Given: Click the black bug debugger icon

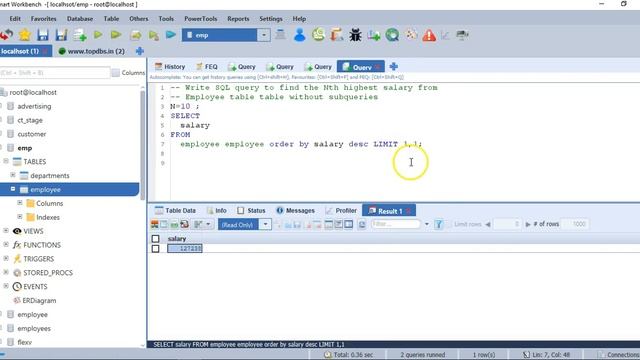Looking at the screenshot, I should tap(355, 35).
